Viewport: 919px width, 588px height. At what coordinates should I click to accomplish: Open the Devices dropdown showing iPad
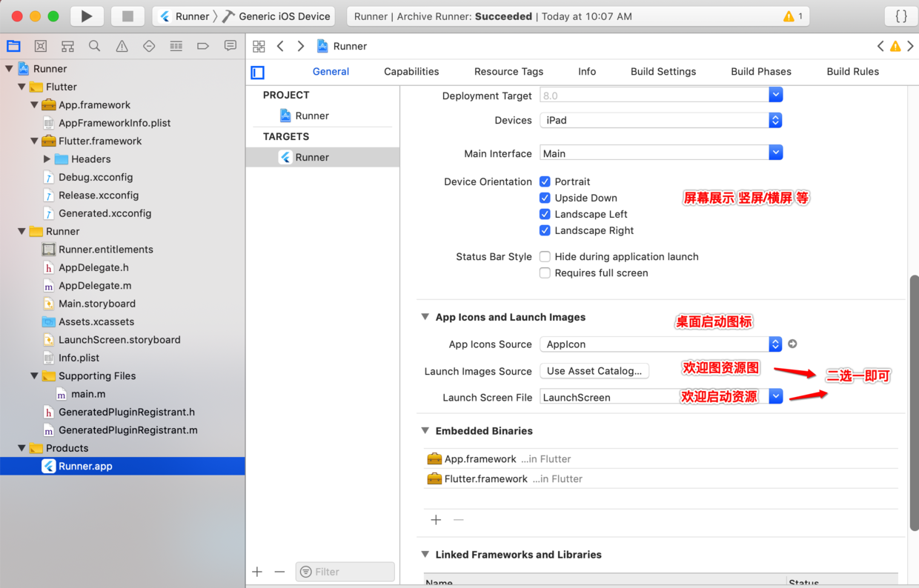pyautogui.click(x=661, y=120)
